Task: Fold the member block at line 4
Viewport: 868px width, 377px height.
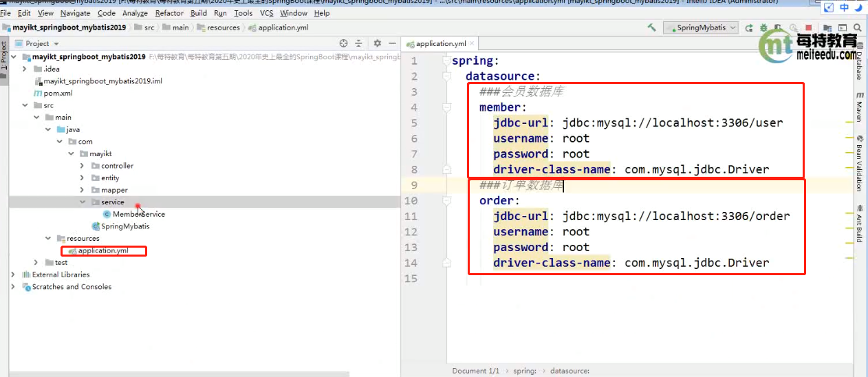Action: (446, 107)
